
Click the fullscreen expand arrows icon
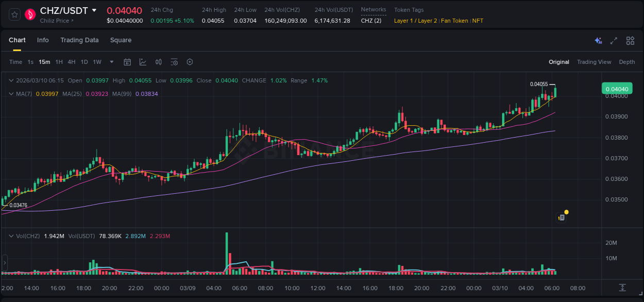point(614,40)
